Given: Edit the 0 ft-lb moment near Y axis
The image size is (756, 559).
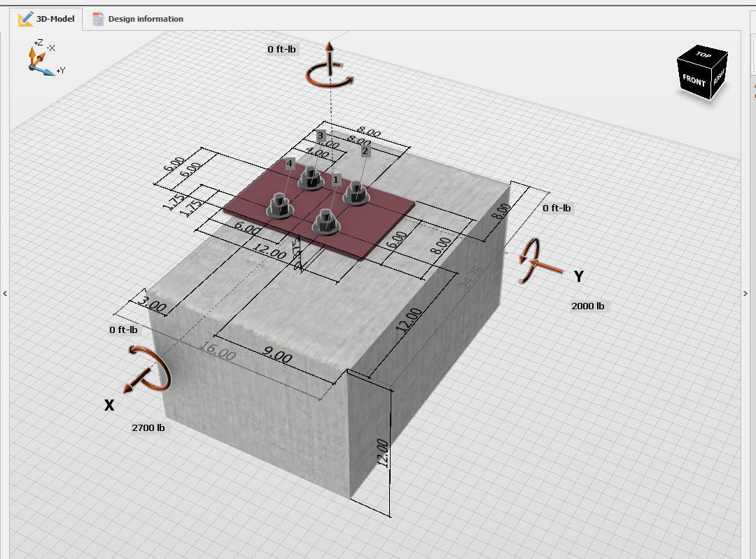Looking at the screenshot, I should [x=556, y=208].
